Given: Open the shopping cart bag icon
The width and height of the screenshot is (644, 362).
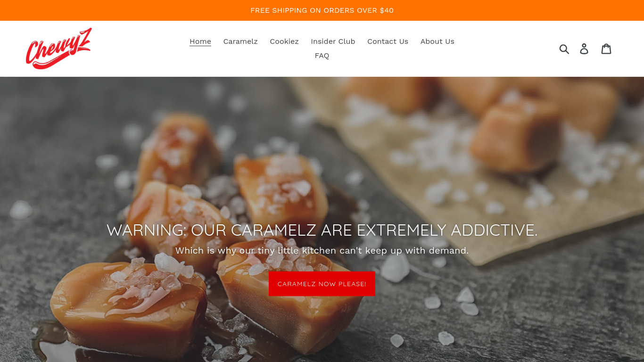Looking at the screenshot, I should click(606, 49).
